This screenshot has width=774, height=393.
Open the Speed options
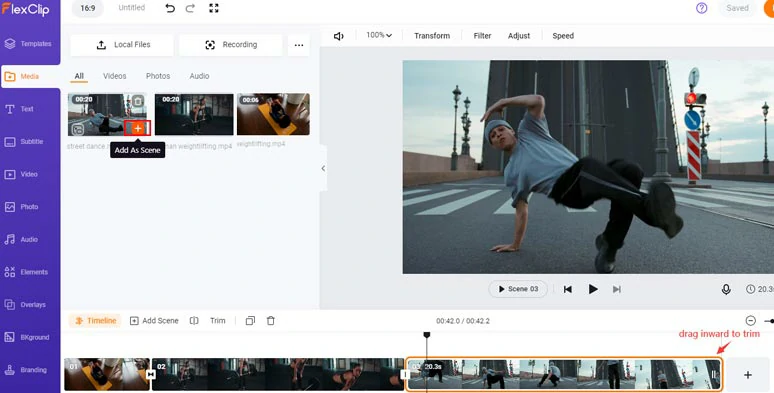pos(563,36)
